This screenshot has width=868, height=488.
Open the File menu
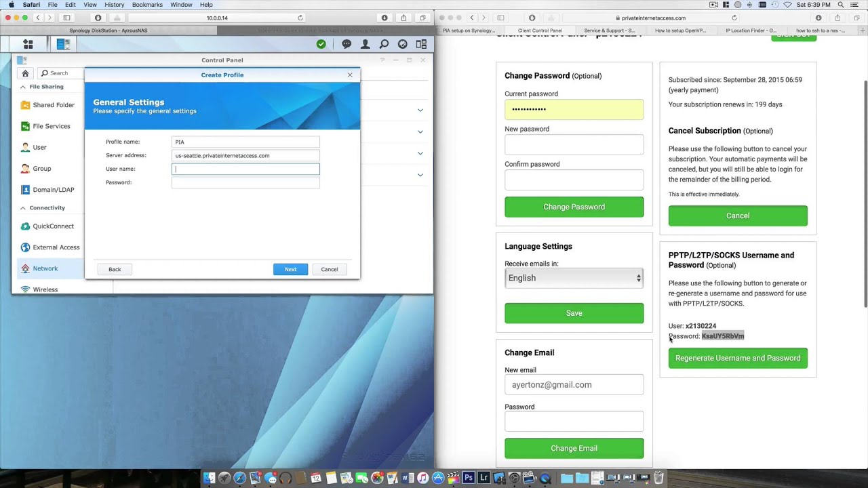52,5
